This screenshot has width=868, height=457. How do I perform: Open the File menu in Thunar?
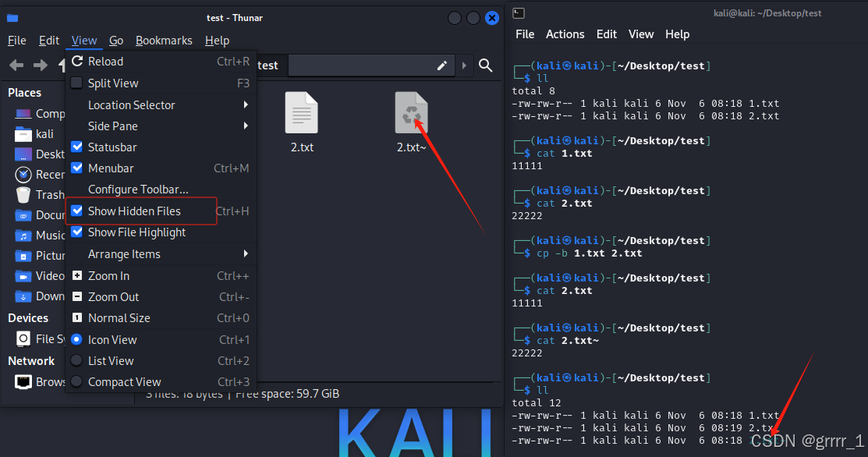pyautogui.click(x=16, y=41)
